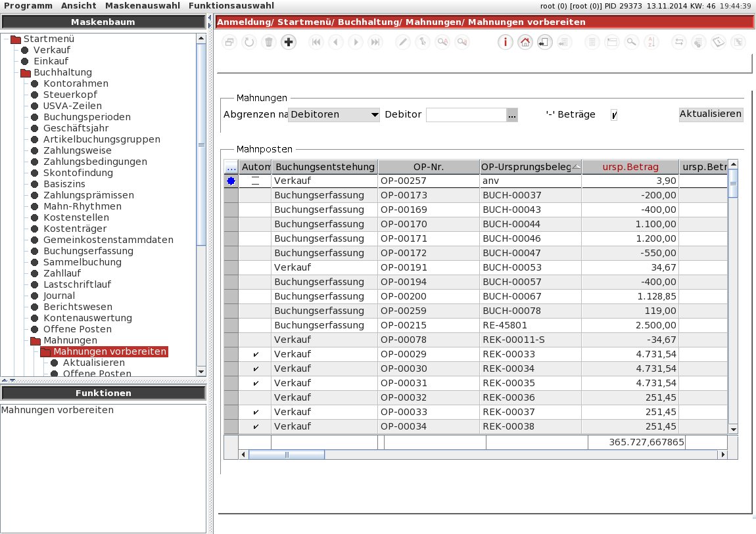The image size is (756, 534).
Task: Click the Debitor lookup ellipsis button
Action: (511, 114)
